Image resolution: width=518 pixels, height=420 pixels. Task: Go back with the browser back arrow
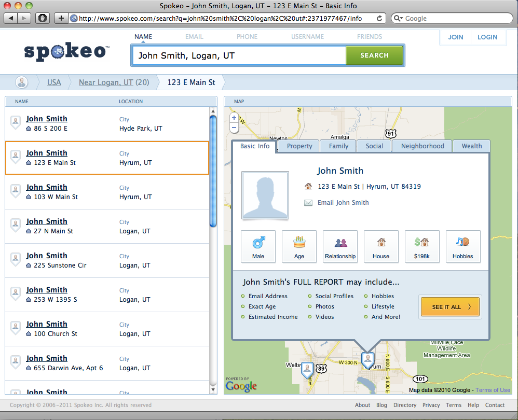11,18
